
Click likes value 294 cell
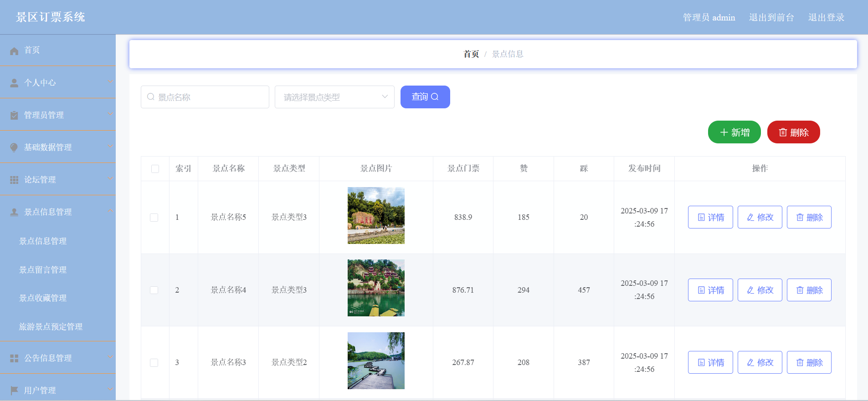tap(524, 290)
